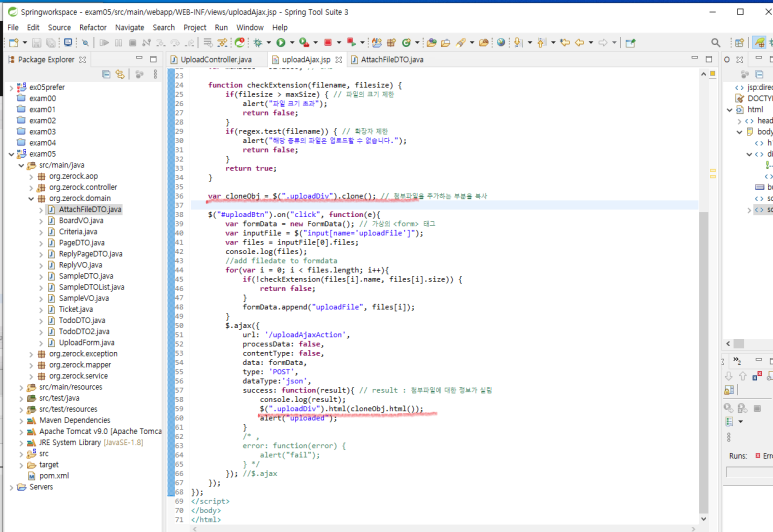The width and height of the screenshot is (773, 532).
Task: Select BoardVO.java in the tree
Action: click(x=81, y=221)
